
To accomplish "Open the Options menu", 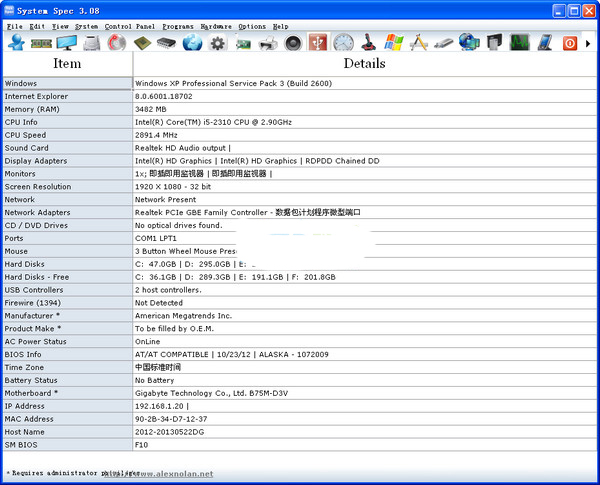I will (252, 26).
